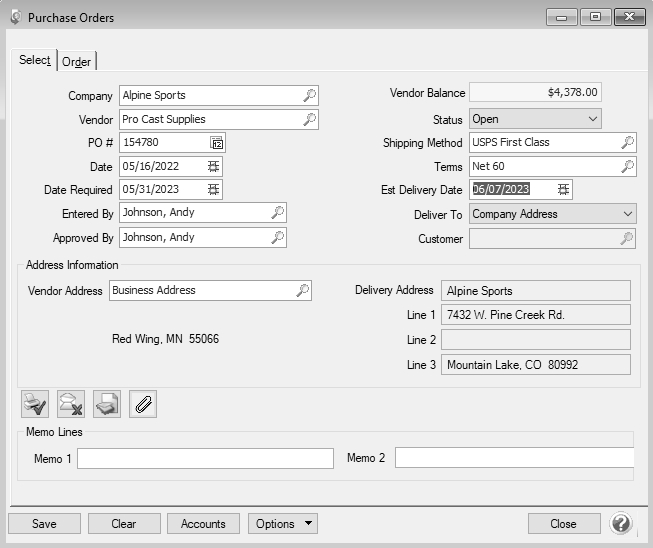Switch to the Order tab
This screenshot has width=653, height=548.
(77, 62)
